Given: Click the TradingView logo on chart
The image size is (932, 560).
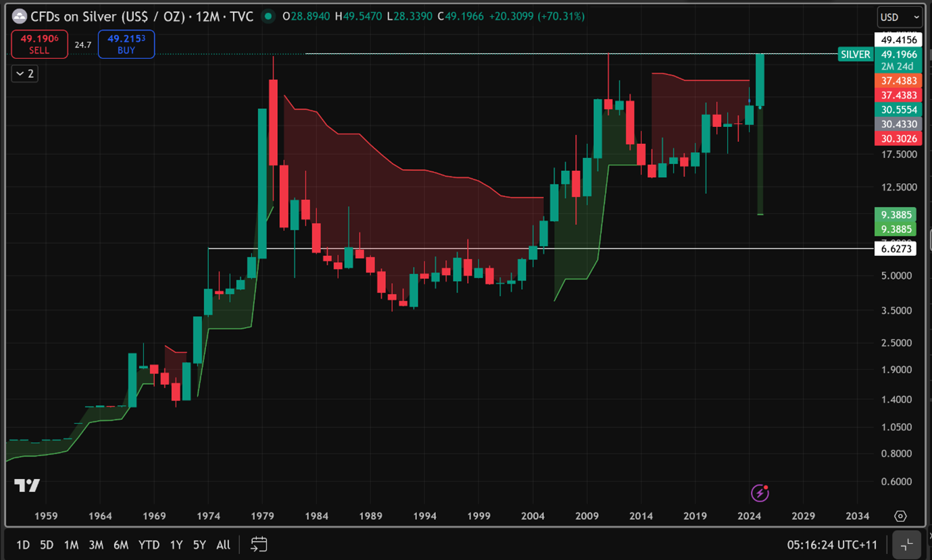Looking at the screenshot, I should (x=27, y=485).
